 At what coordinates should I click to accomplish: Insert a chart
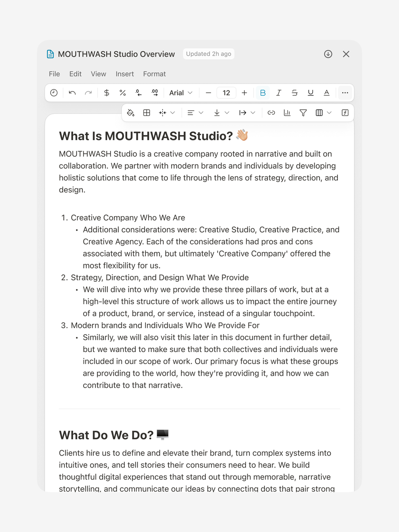pos(287,113)
